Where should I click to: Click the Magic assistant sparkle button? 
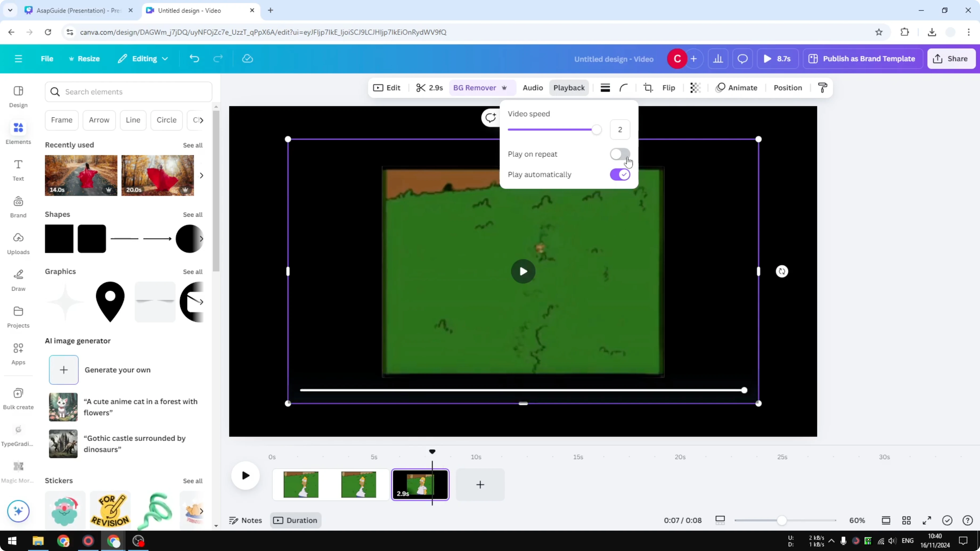18,511
